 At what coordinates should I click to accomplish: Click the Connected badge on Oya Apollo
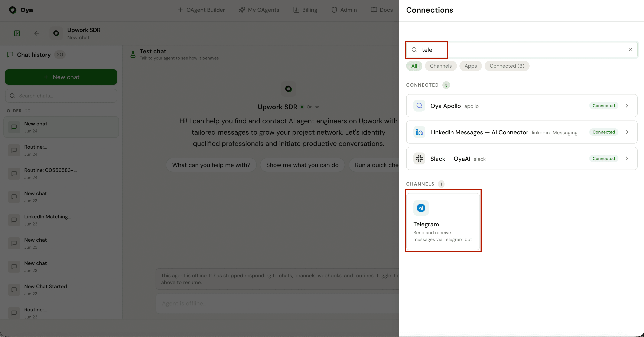pyautogui.click(x=604, y=106)
